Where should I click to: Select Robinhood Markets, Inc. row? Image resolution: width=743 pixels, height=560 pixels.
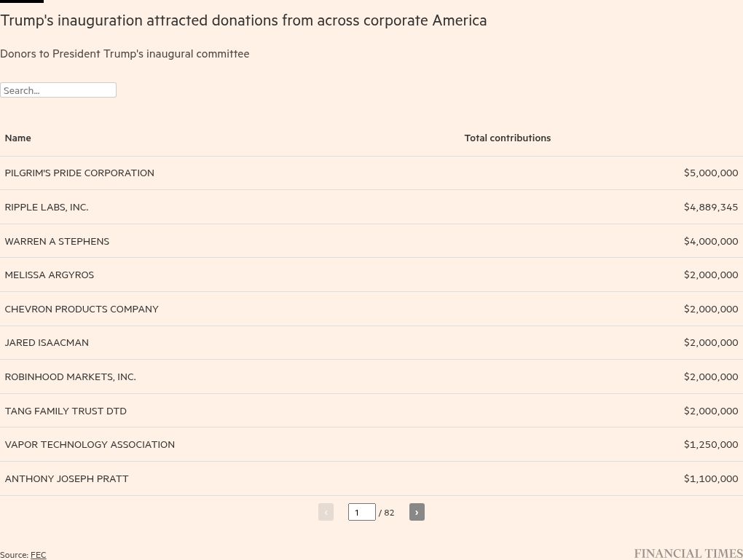point(371,376)
